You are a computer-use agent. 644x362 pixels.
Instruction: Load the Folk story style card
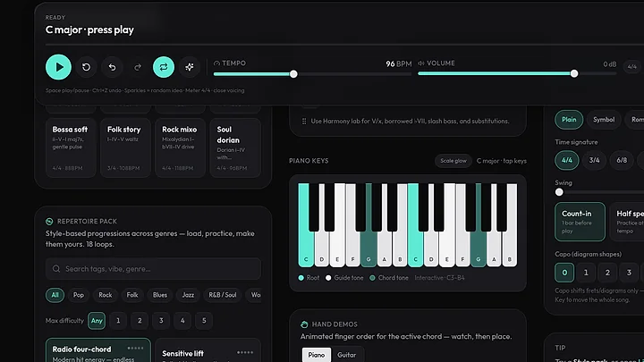[125, 147]
